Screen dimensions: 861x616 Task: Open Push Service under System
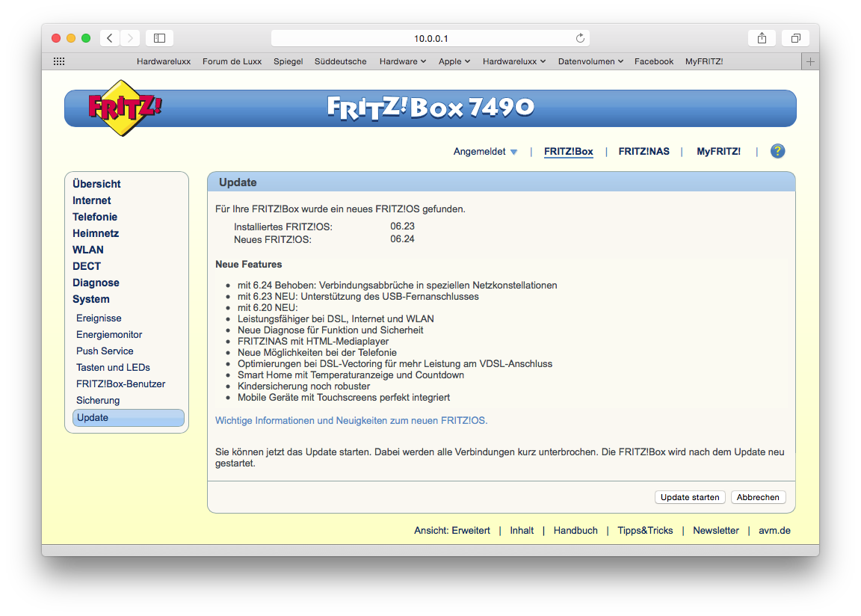pos(105,351)
